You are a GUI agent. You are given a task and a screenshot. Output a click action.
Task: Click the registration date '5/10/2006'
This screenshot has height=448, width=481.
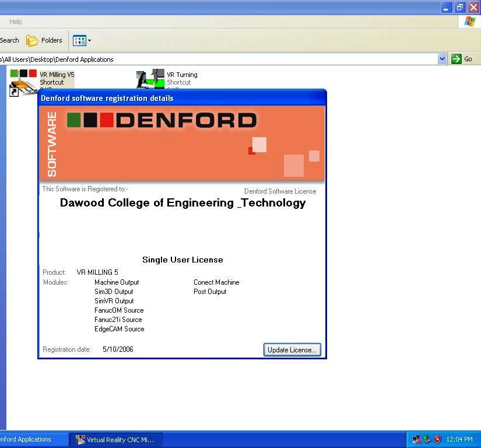coord(118,349)
